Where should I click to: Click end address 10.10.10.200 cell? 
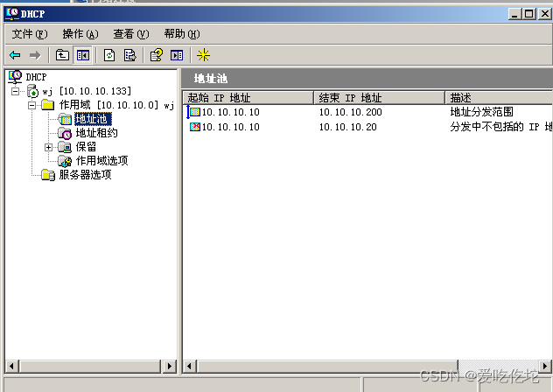(351, 112)
